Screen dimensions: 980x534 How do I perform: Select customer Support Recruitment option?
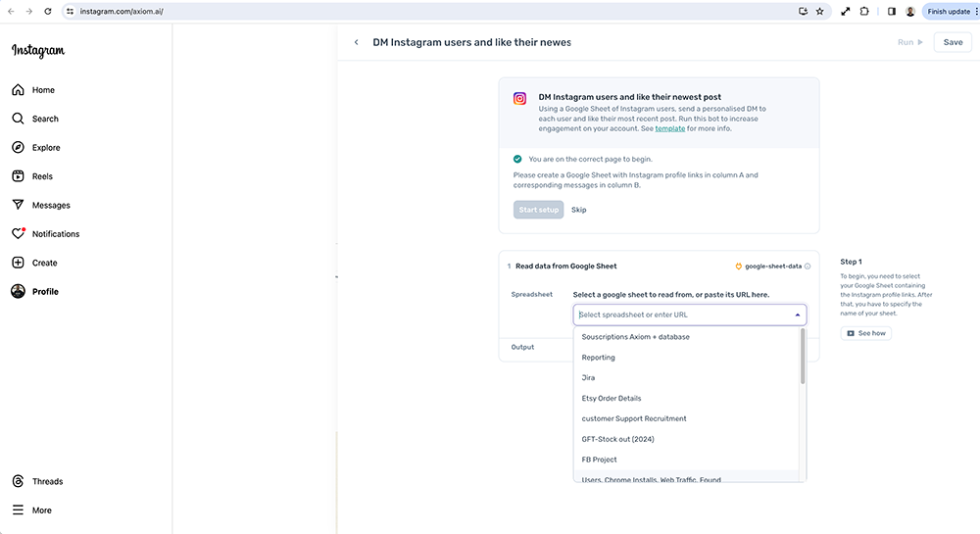(x=686, y=418)
